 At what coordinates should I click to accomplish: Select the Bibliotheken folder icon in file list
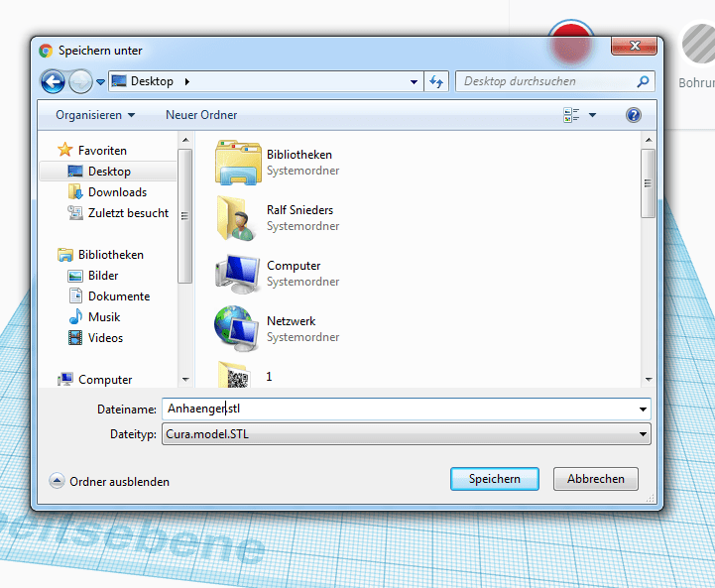pyautogui.click(x=238, y=163)
